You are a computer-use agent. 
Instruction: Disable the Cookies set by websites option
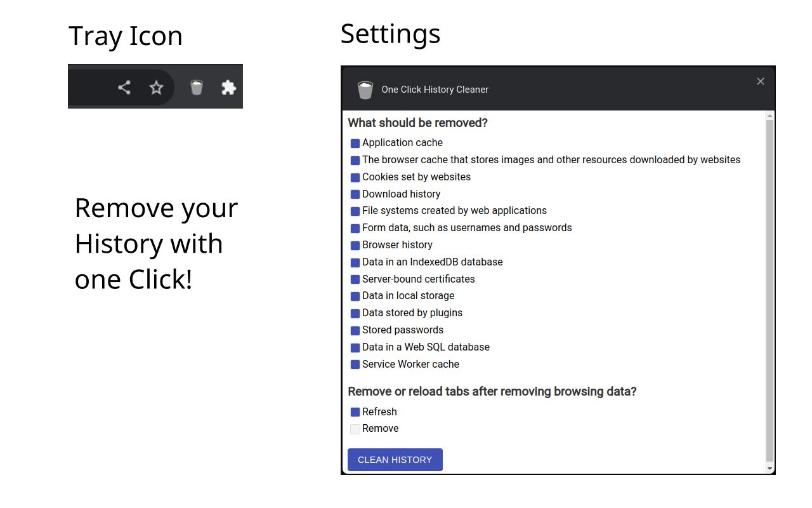pos(355,177)
